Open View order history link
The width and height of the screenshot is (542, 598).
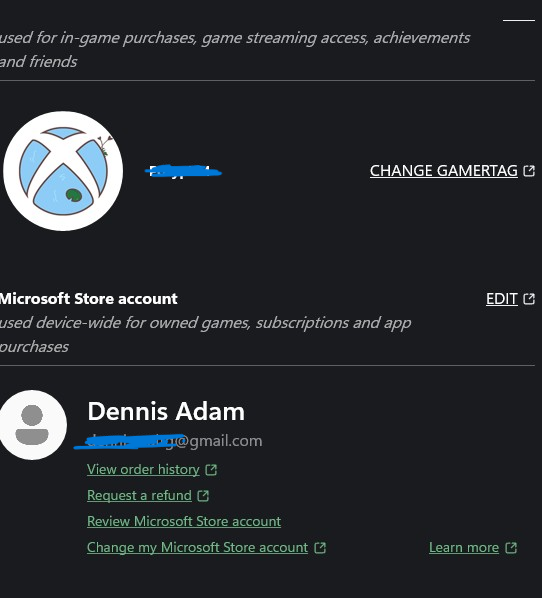pos(143,469)
